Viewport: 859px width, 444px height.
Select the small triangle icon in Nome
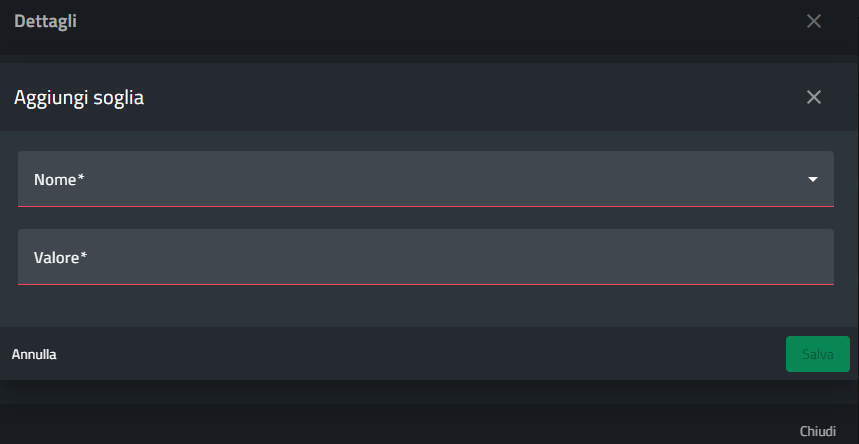click(813, 179)
